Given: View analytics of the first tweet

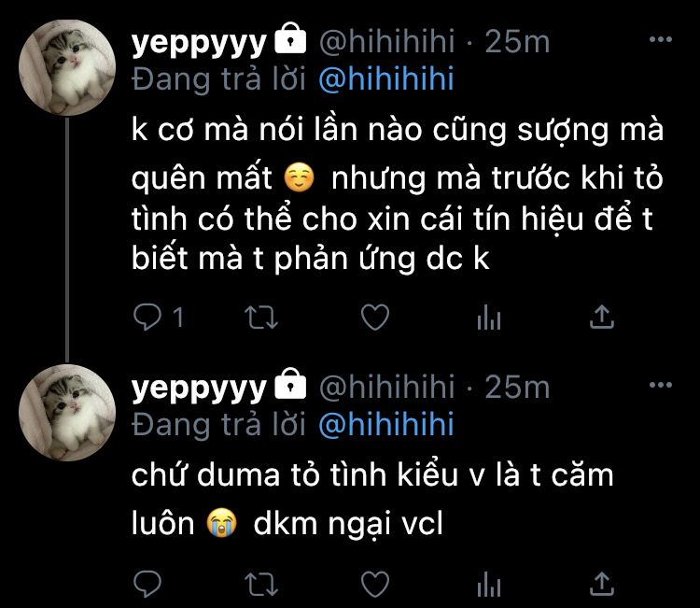Looking at the screenshot, I should 489,318.
